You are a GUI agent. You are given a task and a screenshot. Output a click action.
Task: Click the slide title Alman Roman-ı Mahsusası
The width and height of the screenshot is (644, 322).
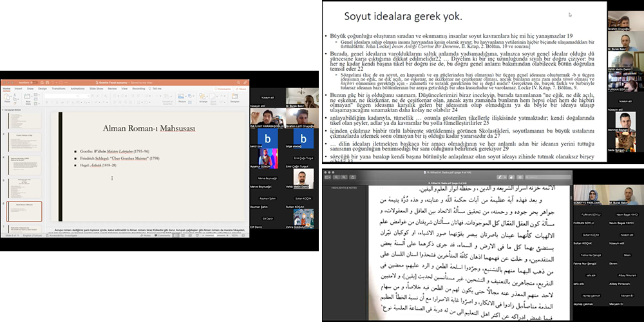point(149,129)
